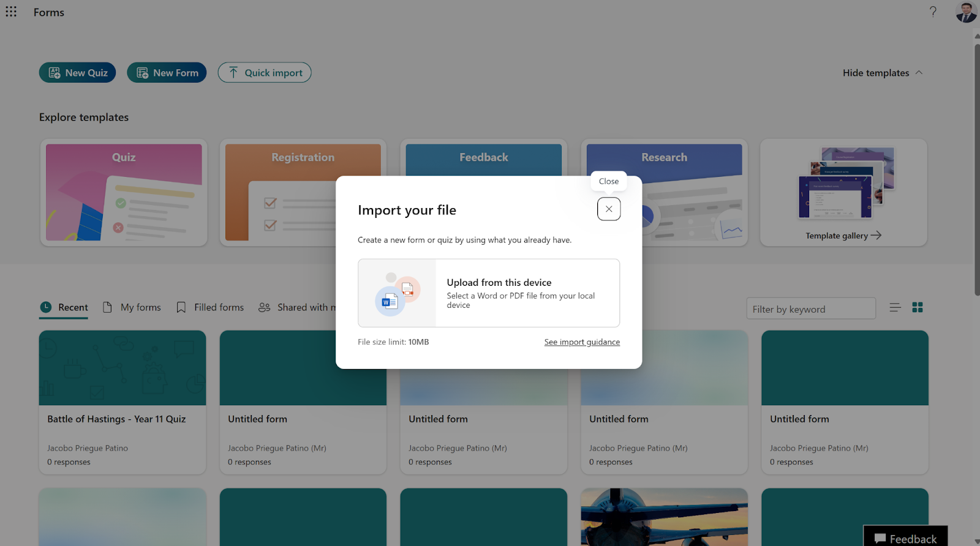Switch to the Filled forms tab
Image resolution: width=980 pixels, height=546 pixels.
coord(210,307)
